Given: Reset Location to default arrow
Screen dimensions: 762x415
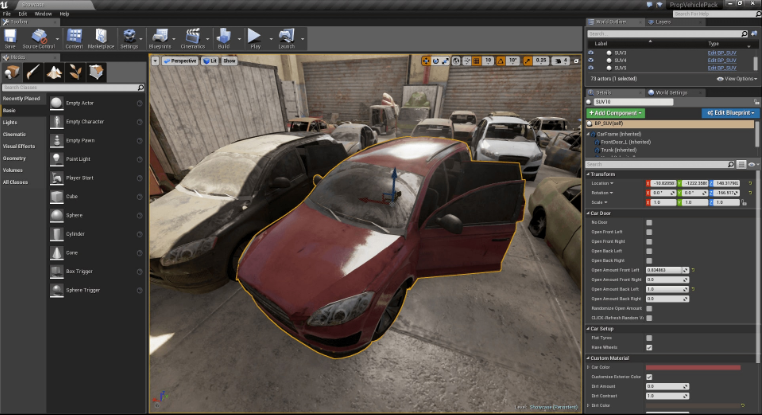Looking at the screenshot, I should (x=750, y=183).
